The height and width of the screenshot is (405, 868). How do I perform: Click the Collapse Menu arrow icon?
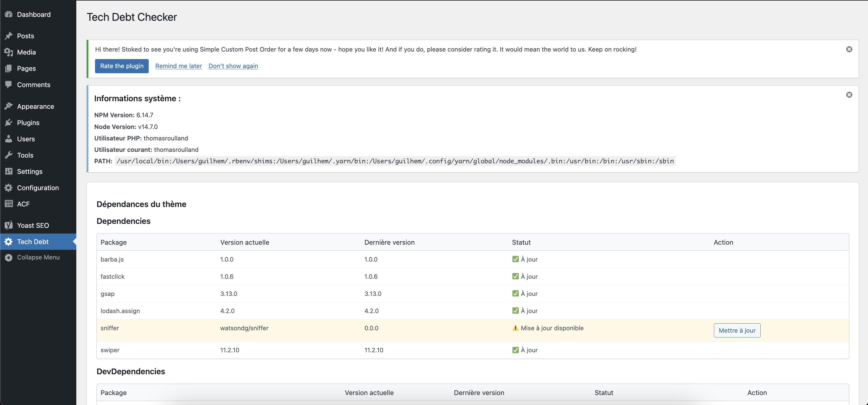pos(9,258)
